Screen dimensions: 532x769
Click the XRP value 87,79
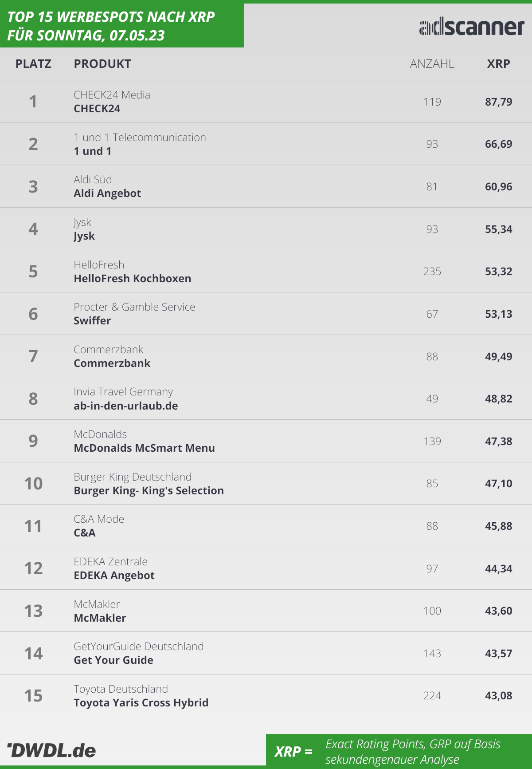coord(499,102)
